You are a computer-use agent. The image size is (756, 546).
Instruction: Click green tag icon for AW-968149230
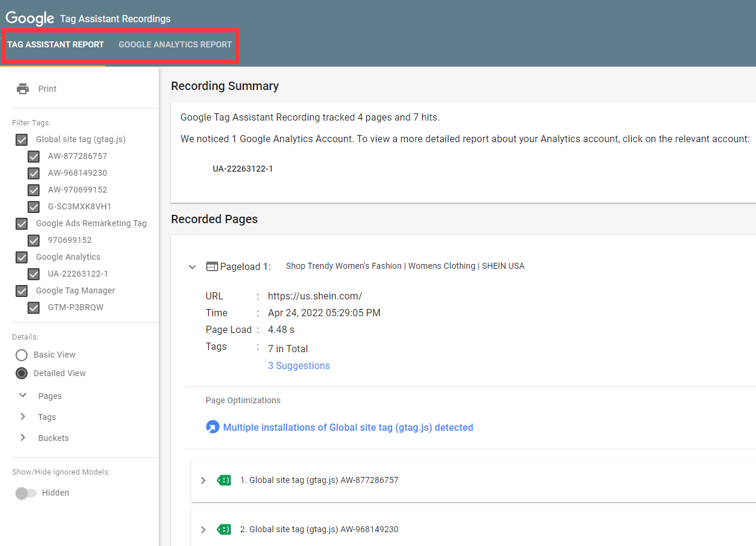pos(224,529)
